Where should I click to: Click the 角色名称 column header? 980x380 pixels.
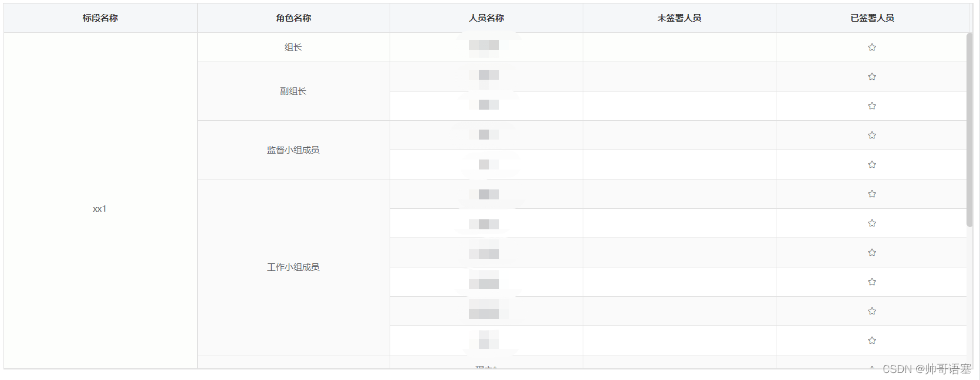[x=293, y=18]
